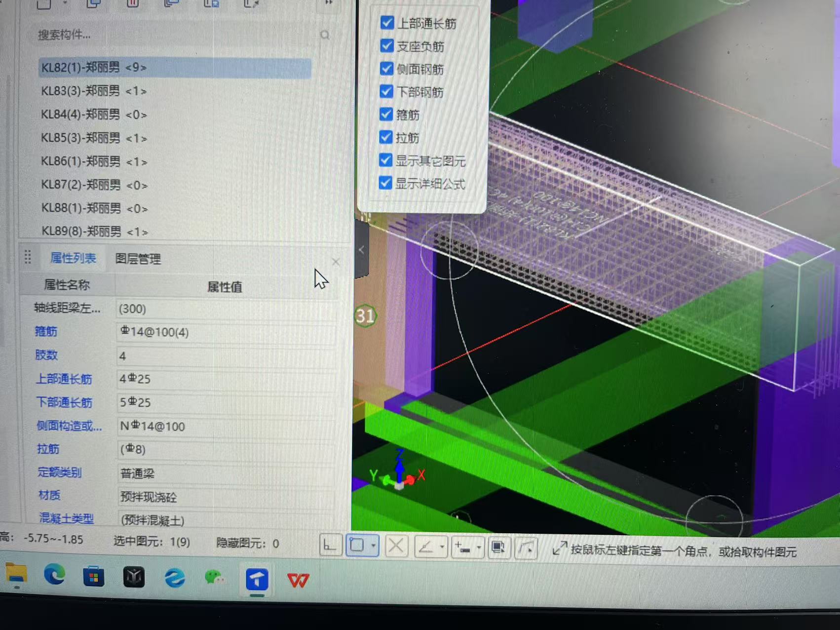Click the 下部通长筋 property name link
This screenshot has width=840, height=630.
point(65,402)
